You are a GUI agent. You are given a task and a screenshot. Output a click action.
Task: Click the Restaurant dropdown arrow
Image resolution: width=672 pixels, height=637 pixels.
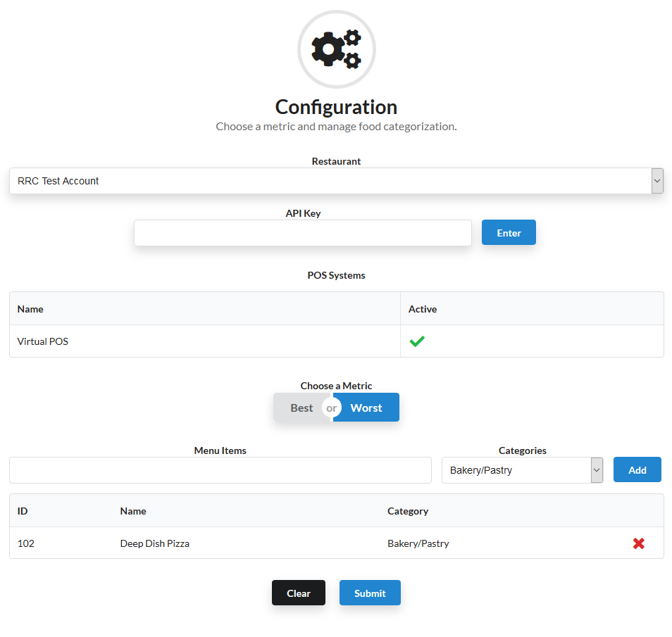pos(657,181)
